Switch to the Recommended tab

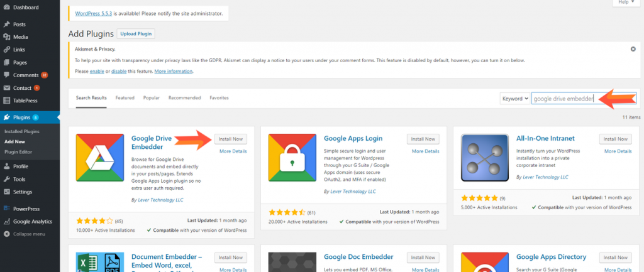(184, 98)
